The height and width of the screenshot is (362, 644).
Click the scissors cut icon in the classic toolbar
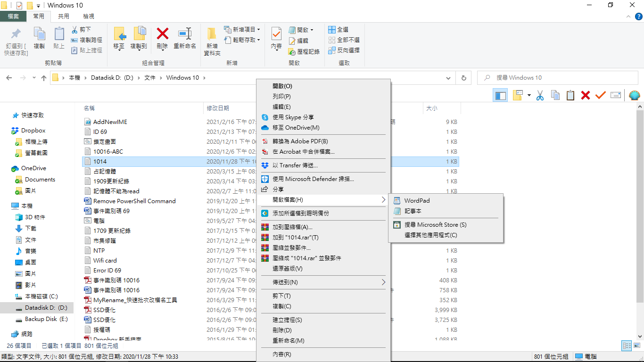click(540, 95)
